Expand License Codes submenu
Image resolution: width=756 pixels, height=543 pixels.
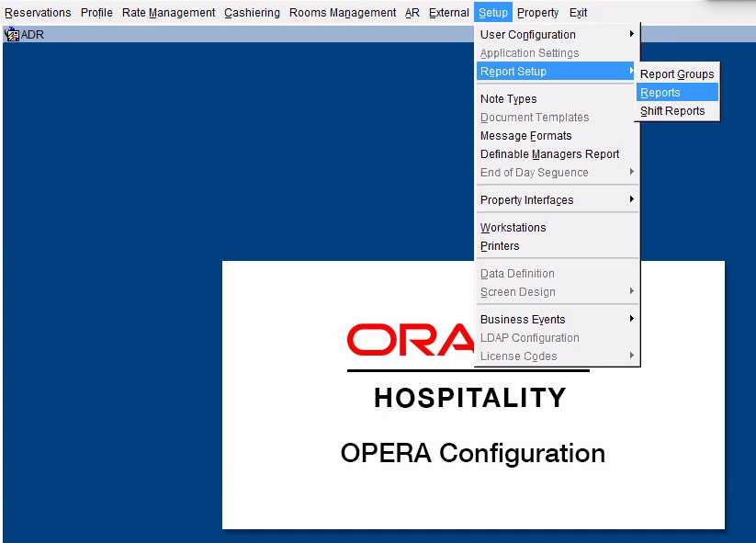coord(557,356)
